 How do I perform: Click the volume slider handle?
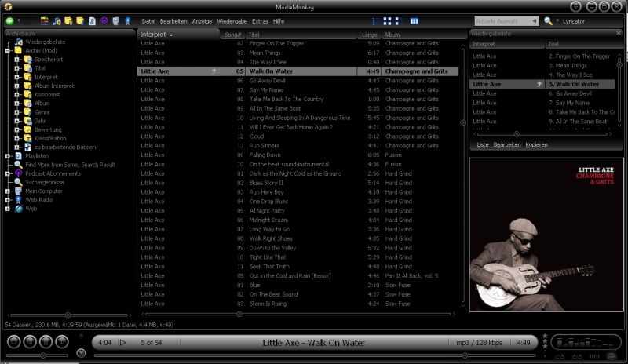point(43,355)
